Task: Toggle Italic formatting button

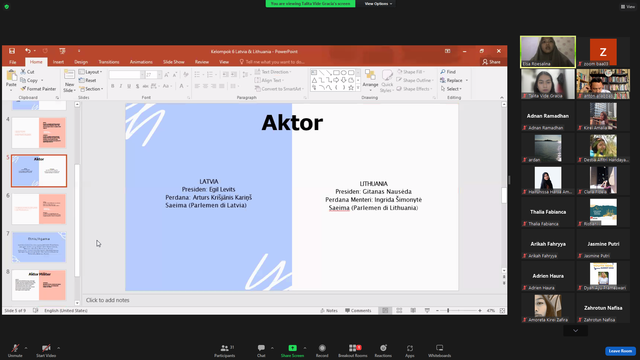Action: 121,86
